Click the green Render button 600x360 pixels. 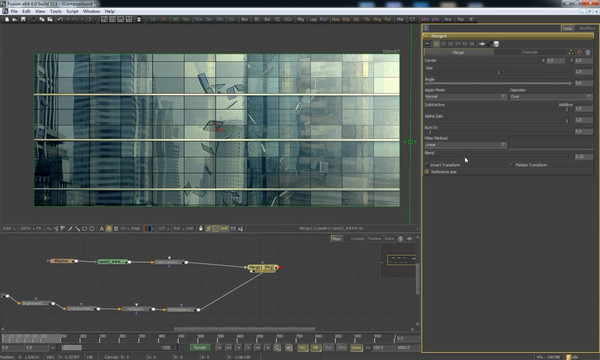(200, 347)
